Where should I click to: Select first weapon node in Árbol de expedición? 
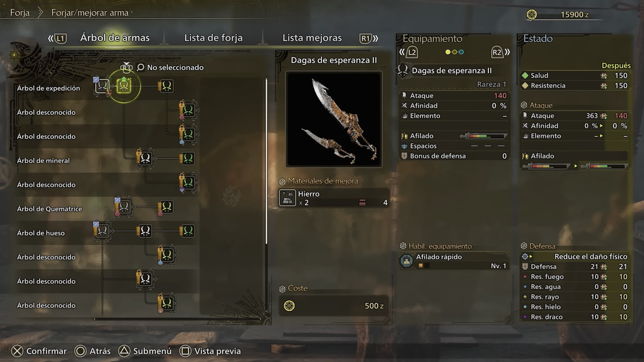pyautogui.click(x=102, y=86)
